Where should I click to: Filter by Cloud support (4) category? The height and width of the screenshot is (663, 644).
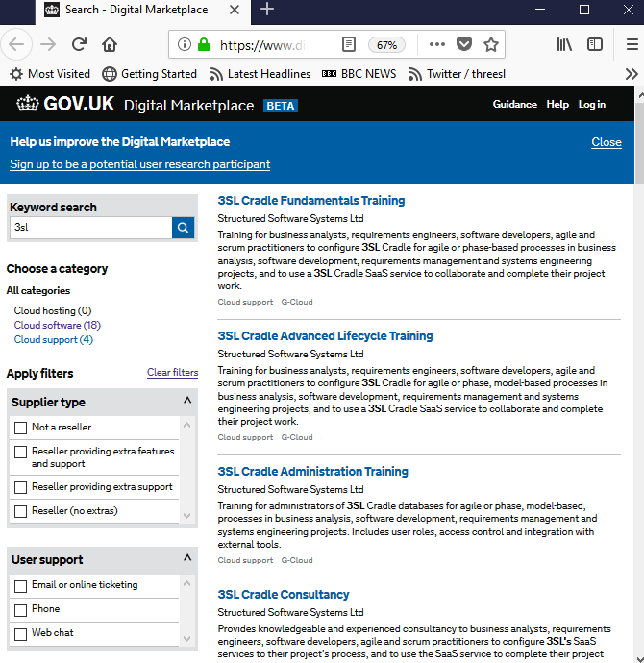coord(54,339)
